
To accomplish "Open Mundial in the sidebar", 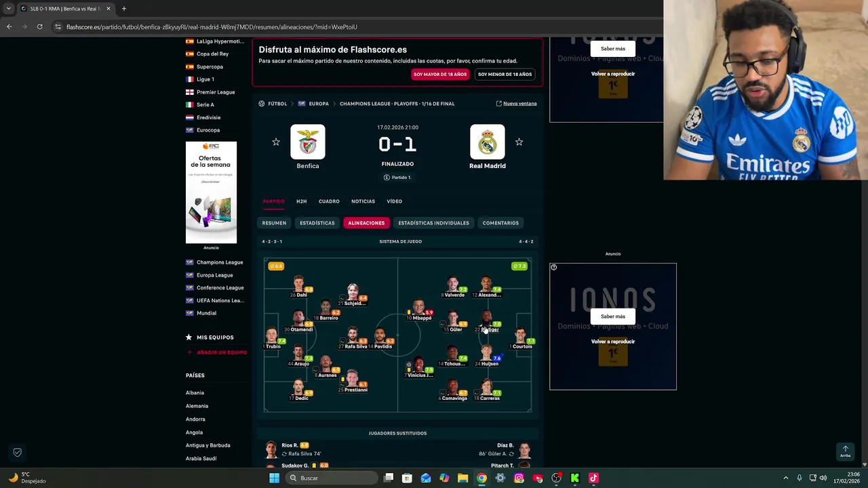I will click(x=206, y=313).
